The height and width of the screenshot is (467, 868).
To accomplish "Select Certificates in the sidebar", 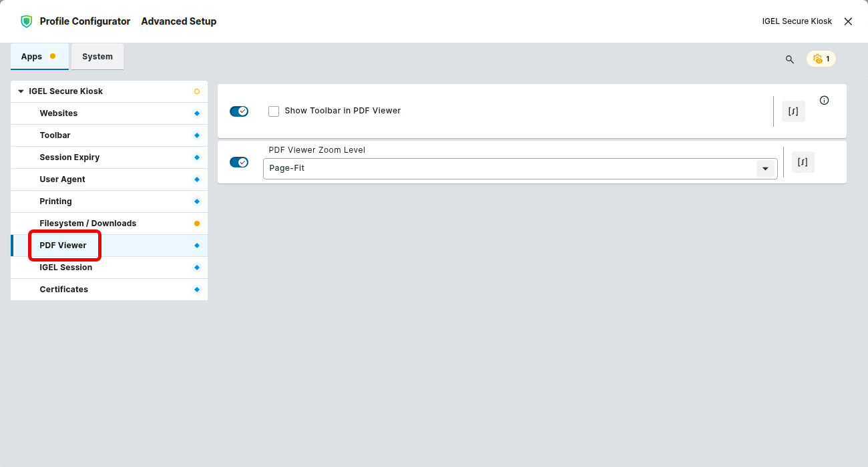I will (x=63, y=290).
